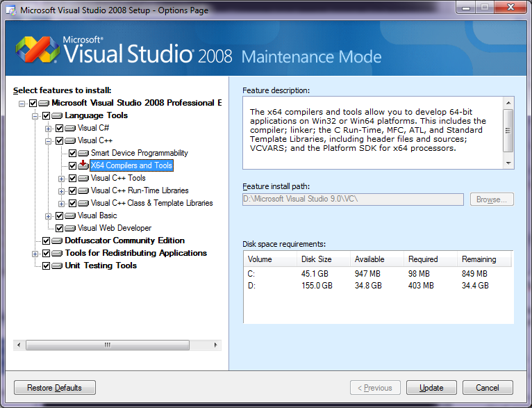Click the Required column header
This screenshot has height=408, width=532.
[x=431, y=259]
